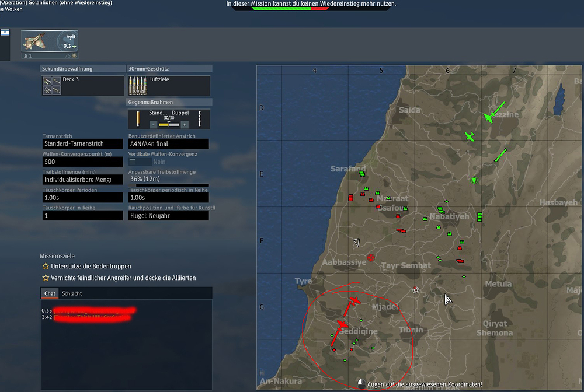Click the green shield capture point marker
The image size is (584, 392).
(x=474, y=180)
